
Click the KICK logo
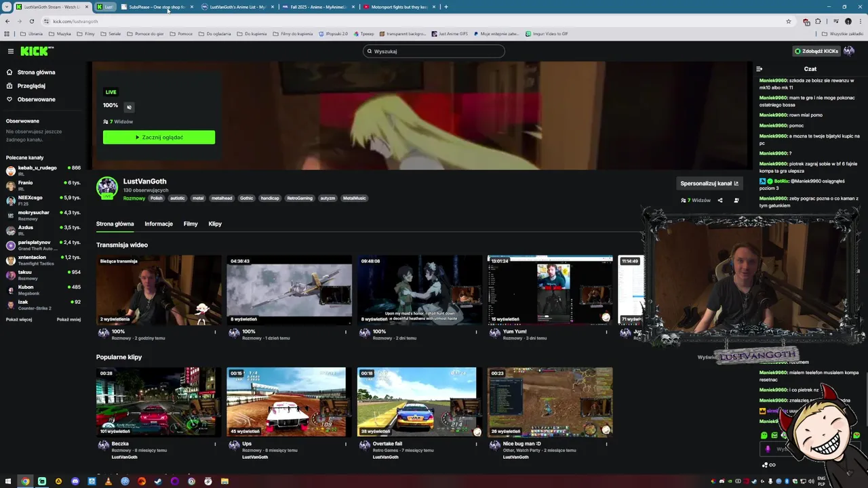tap(36, 52)
